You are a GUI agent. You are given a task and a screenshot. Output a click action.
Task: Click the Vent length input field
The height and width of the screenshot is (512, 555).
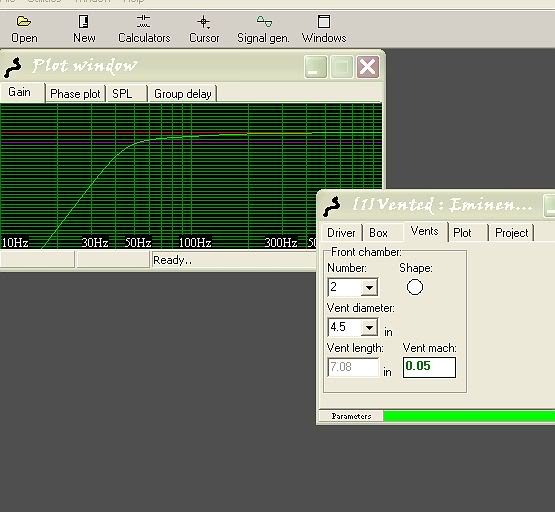click(x=353, y=367)
